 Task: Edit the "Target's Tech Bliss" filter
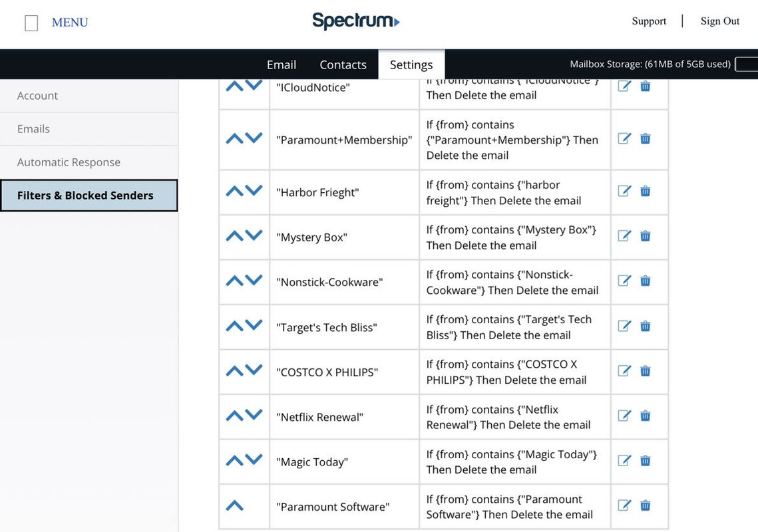point(624,326)
